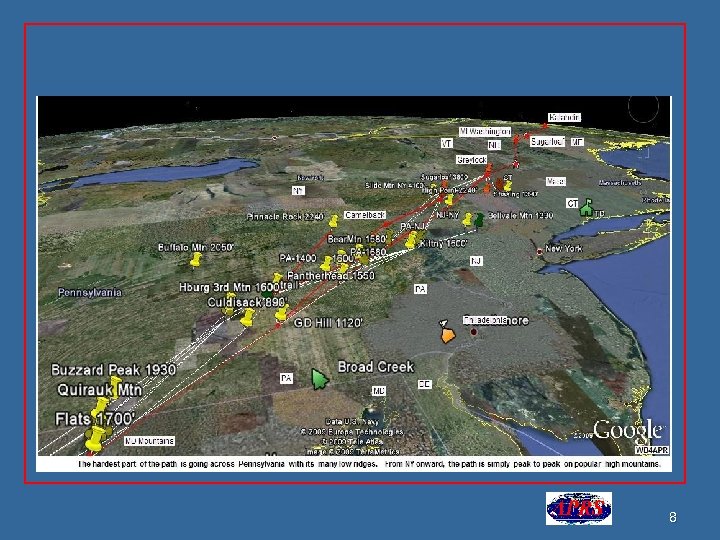Select yellow pushpin for Buffalo Mtn 2050'
The image size is (720, 540).
tap(196, 260)
